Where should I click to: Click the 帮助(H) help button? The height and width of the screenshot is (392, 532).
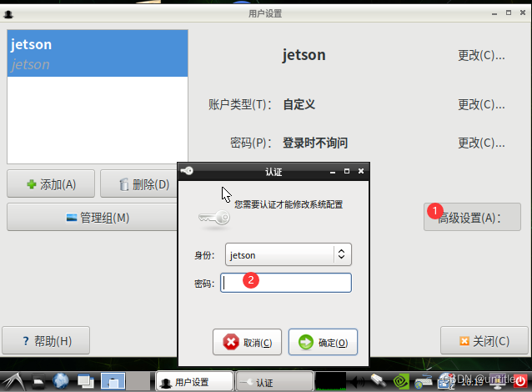[x=46, y=341]
